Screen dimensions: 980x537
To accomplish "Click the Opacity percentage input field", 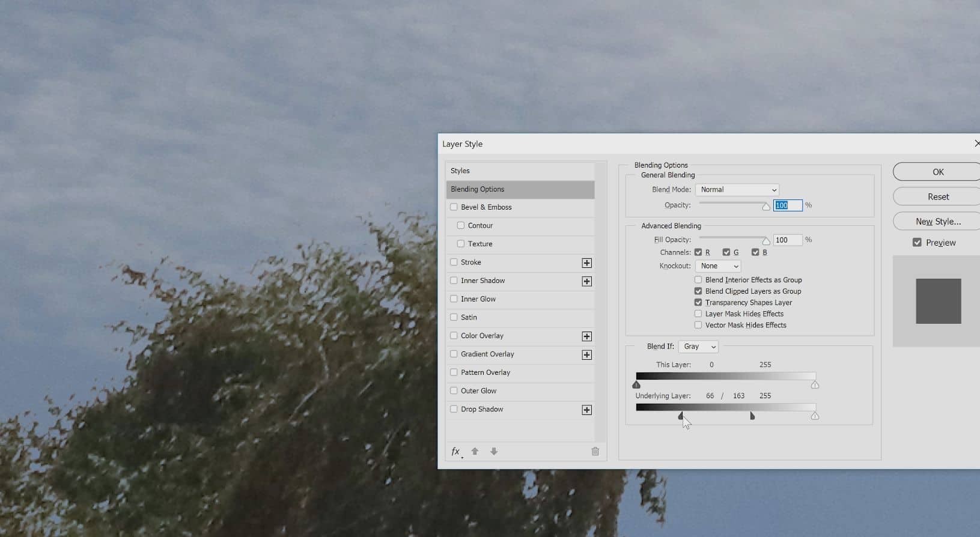I will coord(788,205).
